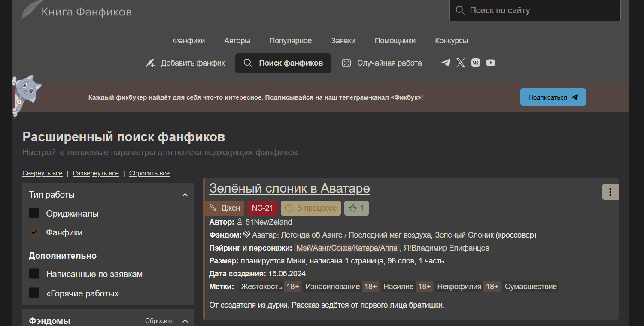Click the NC-21 rating badge
Viewport: 644px width, 326px height.
pyautogui.click(x=262, y=208)
